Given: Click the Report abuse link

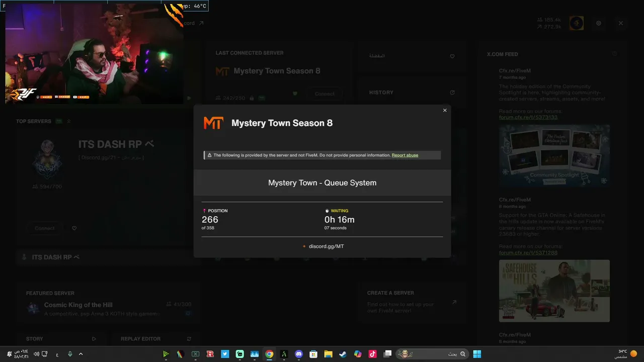Looking at the screenshot, I should click(x=405, y=155).
